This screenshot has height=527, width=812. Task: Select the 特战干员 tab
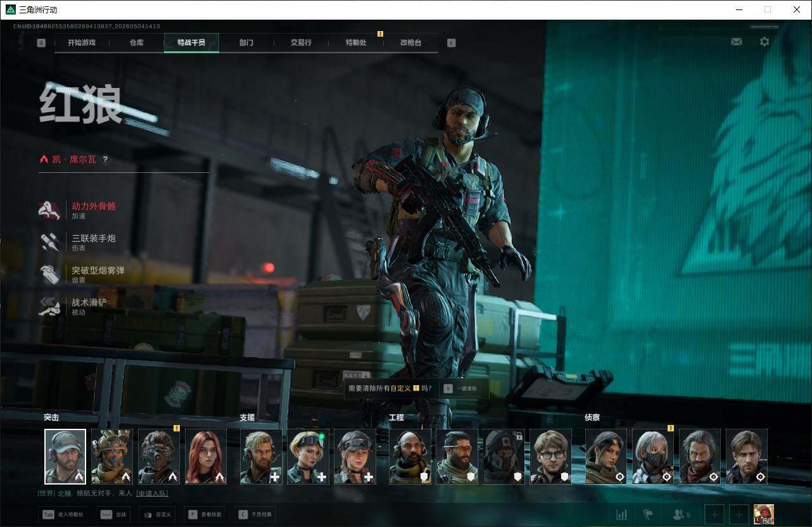pos(191,42)
